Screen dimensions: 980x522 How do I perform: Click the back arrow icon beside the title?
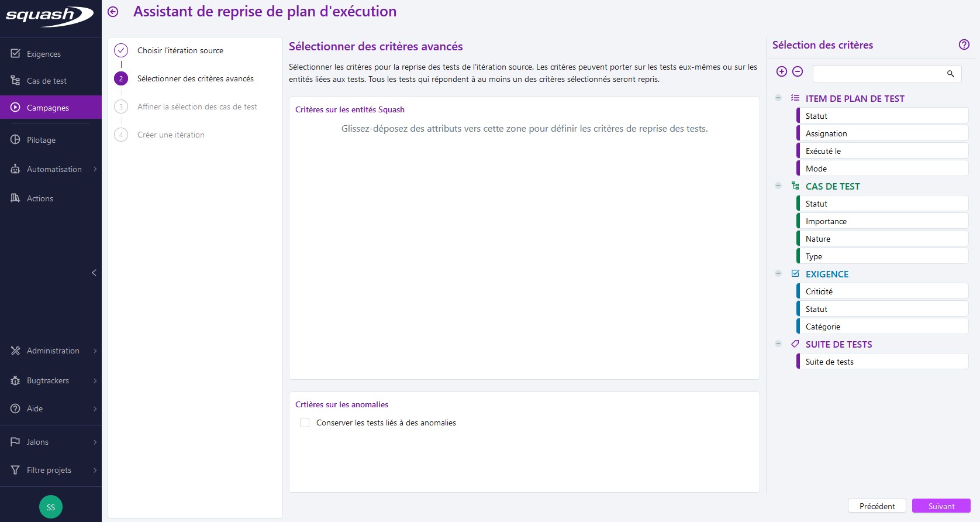(x=113, y=12)
